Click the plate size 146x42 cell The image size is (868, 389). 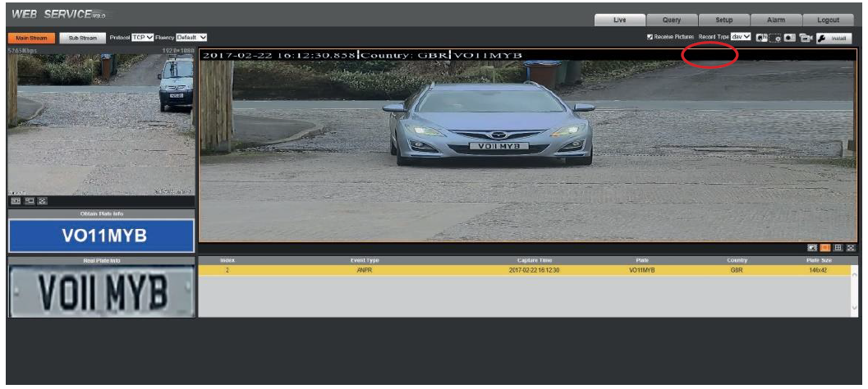pyautogui.click(x=818, y=271)
